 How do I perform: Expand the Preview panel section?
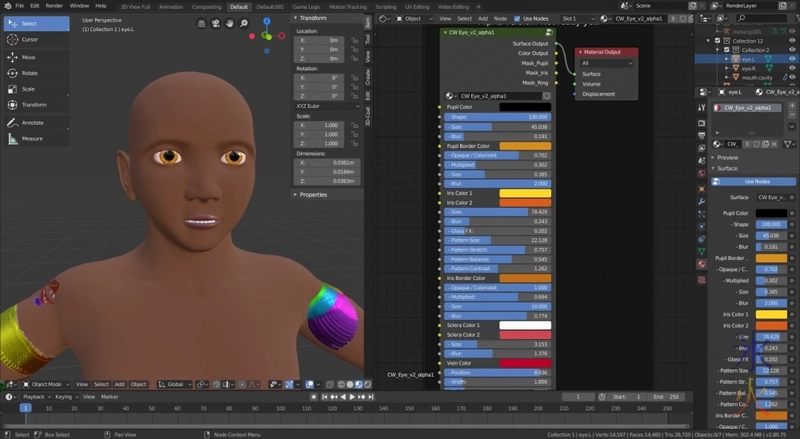pyautogui.click(x=728, y=157)
